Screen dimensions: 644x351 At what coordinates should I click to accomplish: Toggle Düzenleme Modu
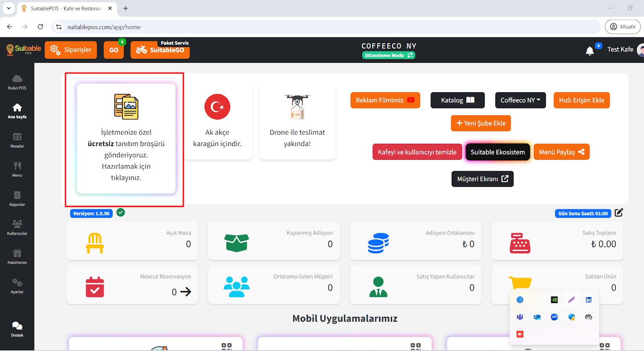pyautogui.click(x=389, y=56)
